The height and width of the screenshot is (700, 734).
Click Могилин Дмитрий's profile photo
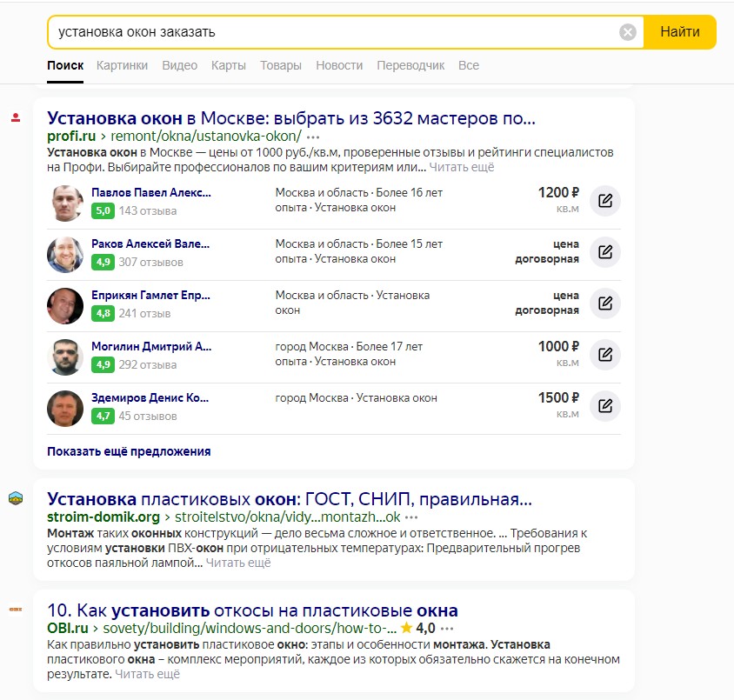tap(65, 357)
